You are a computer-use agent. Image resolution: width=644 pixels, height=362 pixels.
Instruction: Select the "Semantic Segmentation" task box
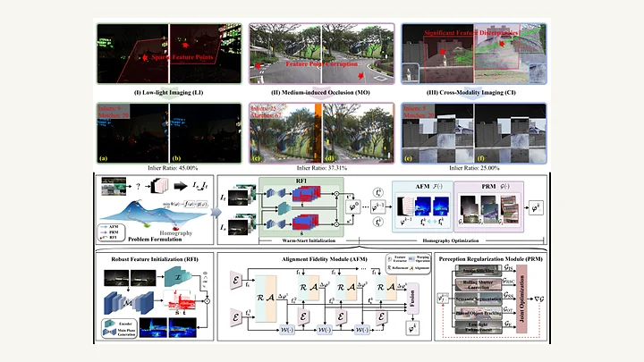tap(479, 299)
